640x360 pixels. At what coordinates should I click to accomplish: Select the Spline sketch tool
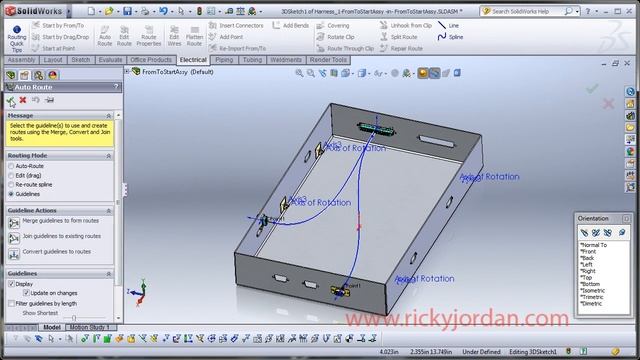(x=450, y=37)
